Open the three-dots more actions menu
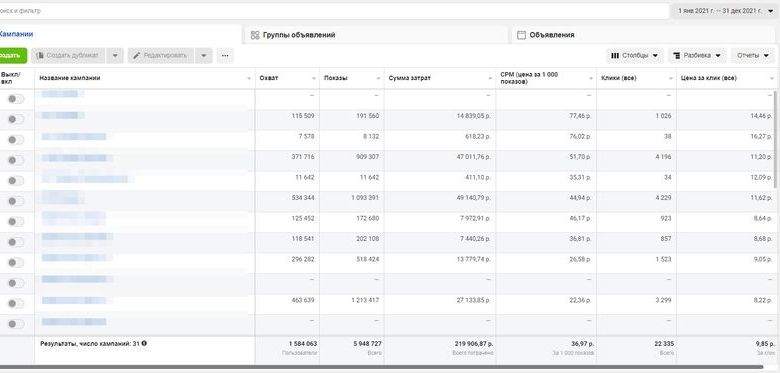780x373 pixels. (225, 55)
